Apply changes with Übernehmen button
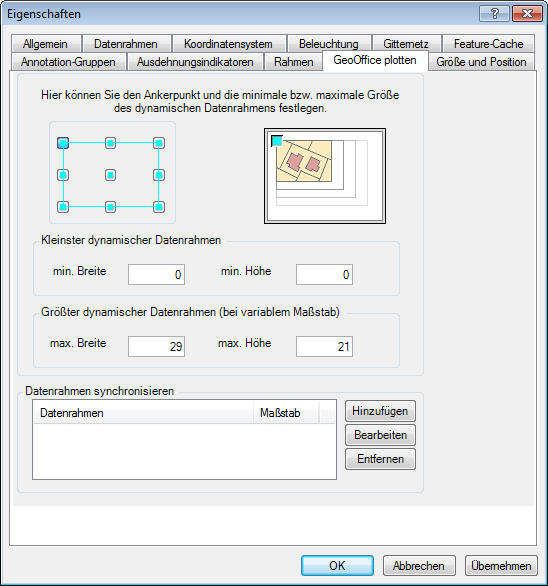This screenshot has width=548, height=586. tap(501, 565)
